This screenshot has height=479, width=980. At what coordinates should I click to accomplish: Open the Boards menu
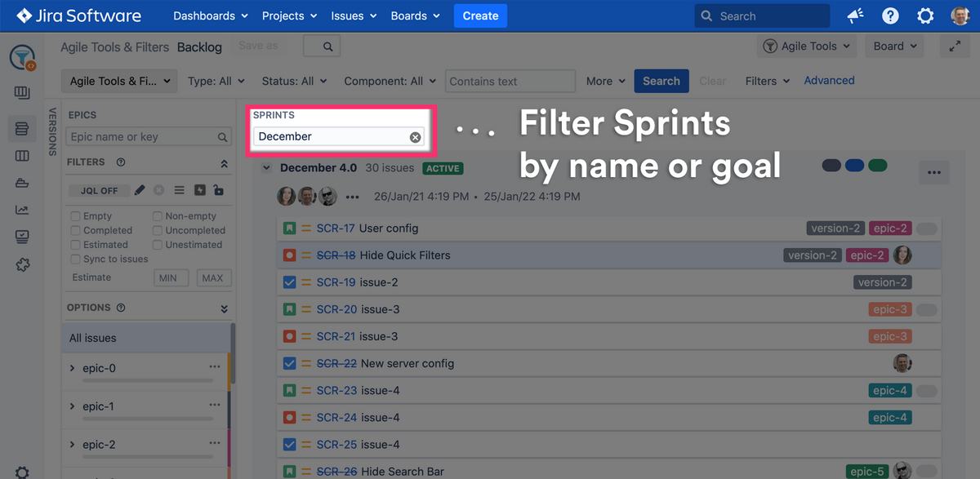pos(415,16)
